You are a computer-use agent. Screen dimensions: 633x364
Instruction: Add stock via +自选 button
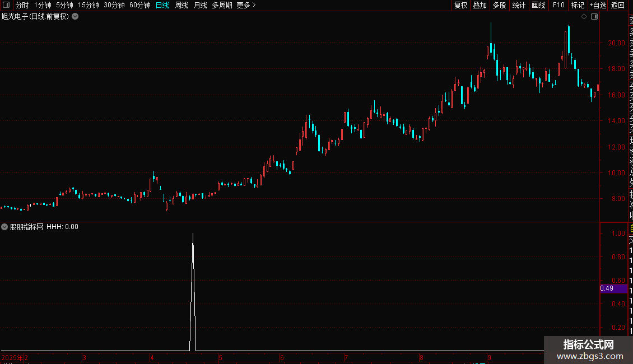coord(598,5)
